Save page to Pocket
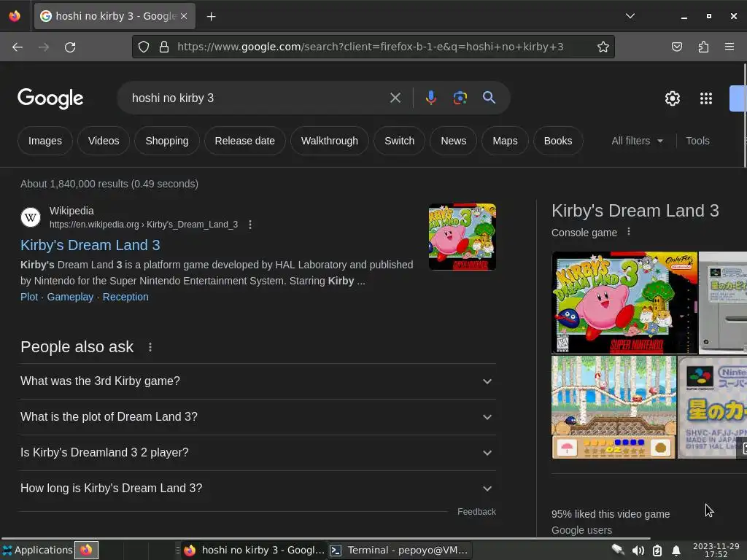 coord(676,47)
